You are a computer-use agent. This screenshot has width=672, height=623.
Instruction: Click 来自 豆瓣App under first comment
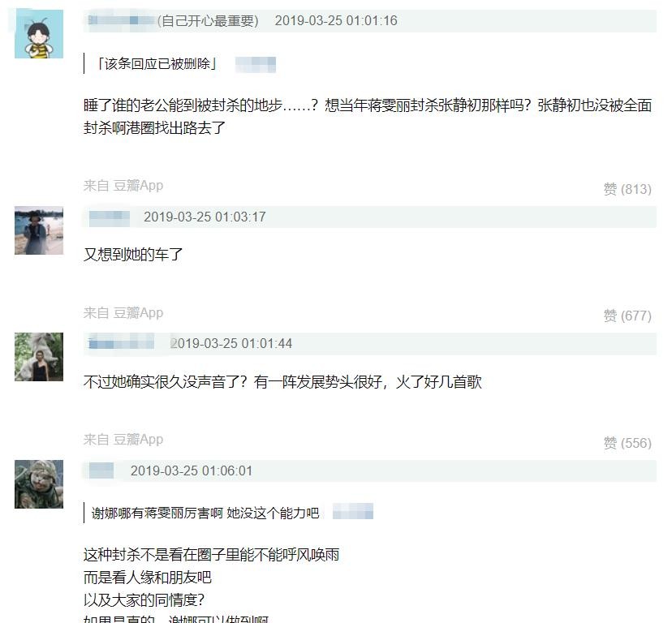coord(123,186)
